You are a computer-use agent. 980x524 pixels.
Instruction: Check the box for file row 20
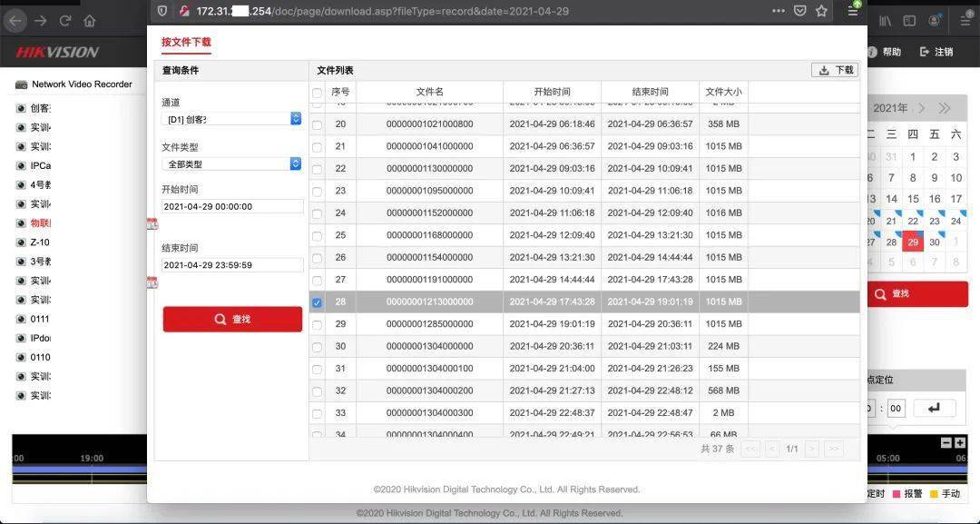[x=317, y=124]
